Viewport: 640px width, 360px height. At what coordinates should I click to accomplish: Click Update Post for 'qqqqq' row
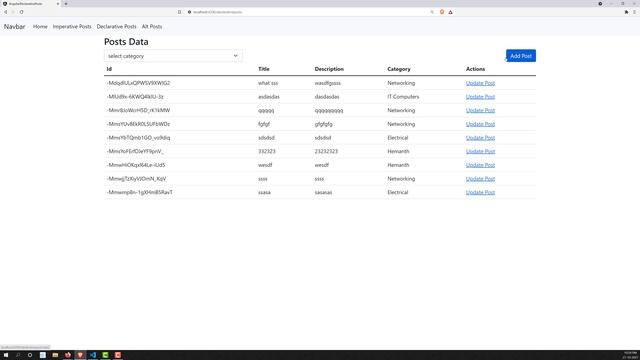(x=480, y=110)
